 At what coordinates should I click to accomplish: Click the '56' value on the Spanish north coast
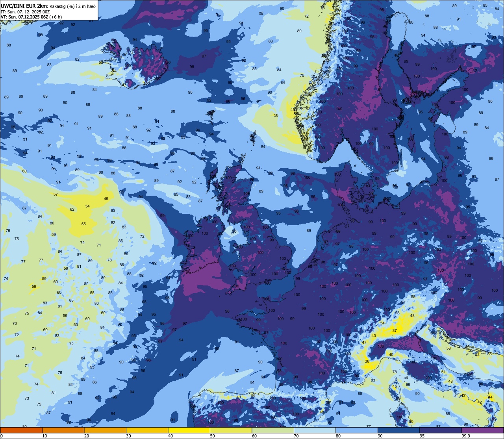point(253,396)
